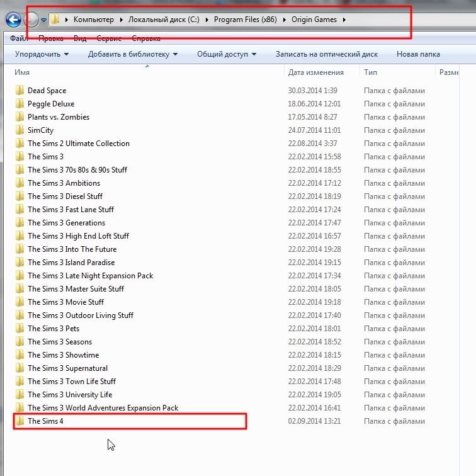Viewport: 476px width, 476px height.
Task: Select The Sims 3 Generations folder icon
Action: click(x=20, y=222)
